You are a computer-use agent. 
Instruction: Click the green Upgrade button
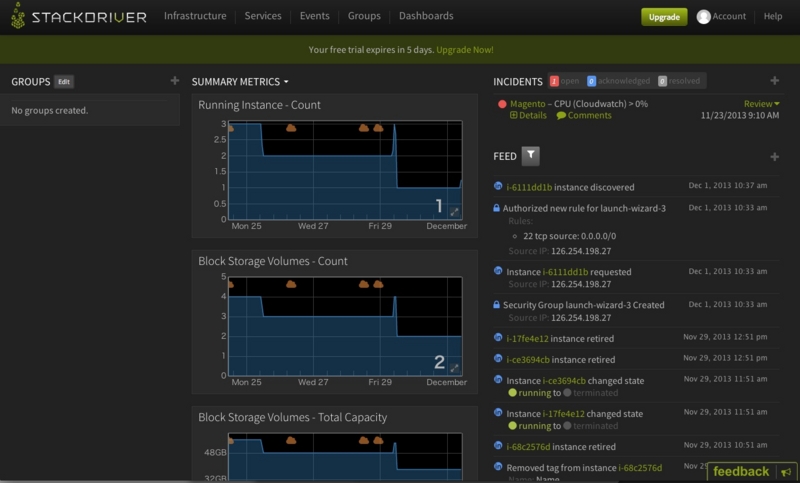664,17
